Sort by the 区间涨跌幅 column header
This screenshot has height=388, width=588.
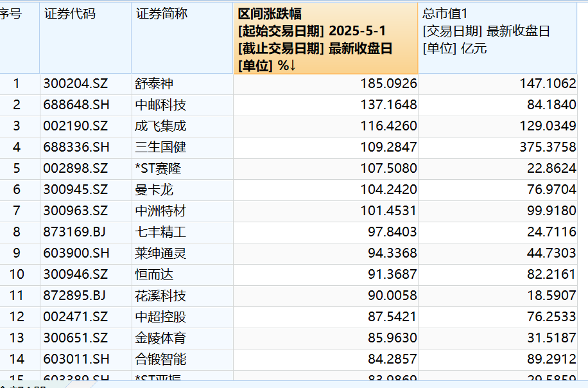point(325,39)
